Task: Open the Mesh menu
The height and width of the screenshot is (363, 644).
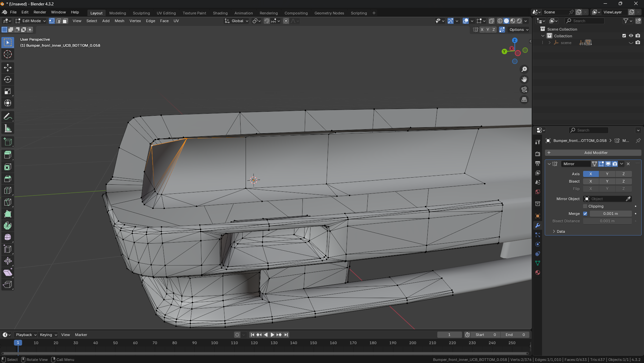Action: [x=119, y=21]
